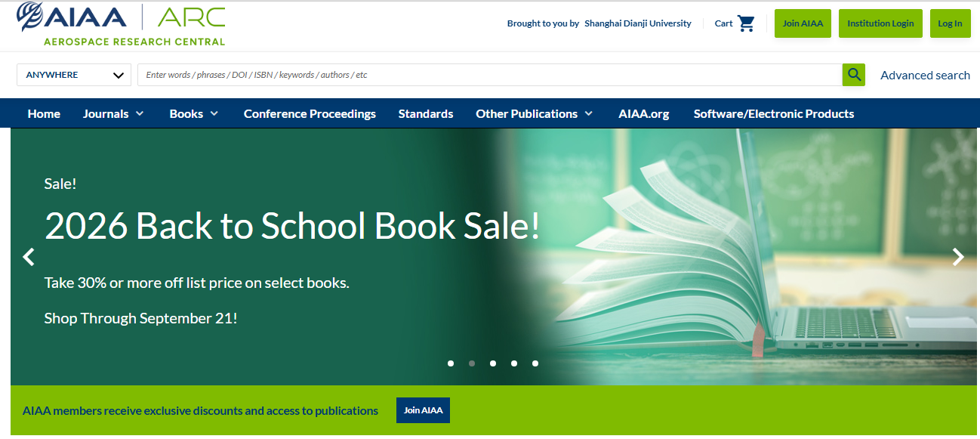This screenshot has width=980, height=439.
Task: Open the Standards menu item
Action: pyautogui.click(x=426, y=113)
